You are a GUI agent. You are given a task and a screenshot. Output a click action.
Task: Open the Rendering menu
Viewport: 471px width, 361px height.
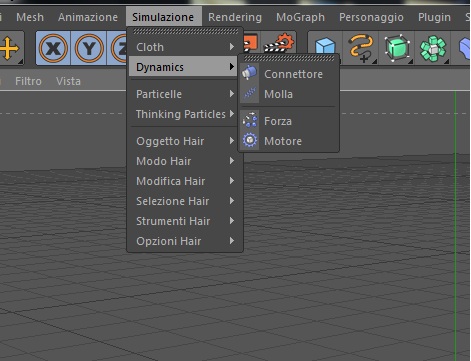pyautogui.click(x=235, y=17)
